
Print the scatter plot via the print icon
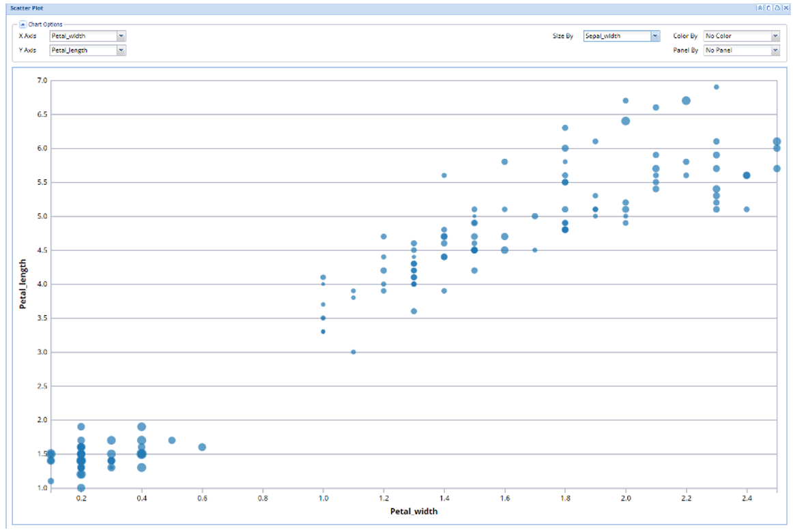(x=777, y=8)
